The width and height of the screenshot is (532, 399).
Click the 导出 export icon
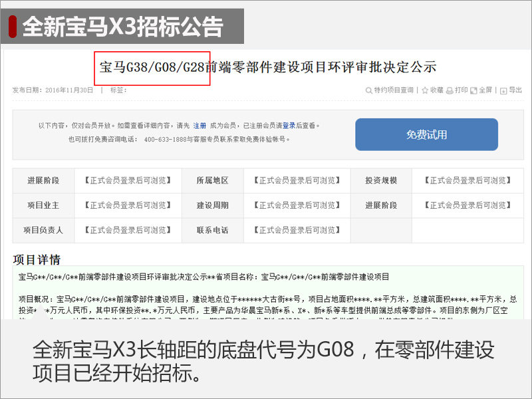point(503,90)
